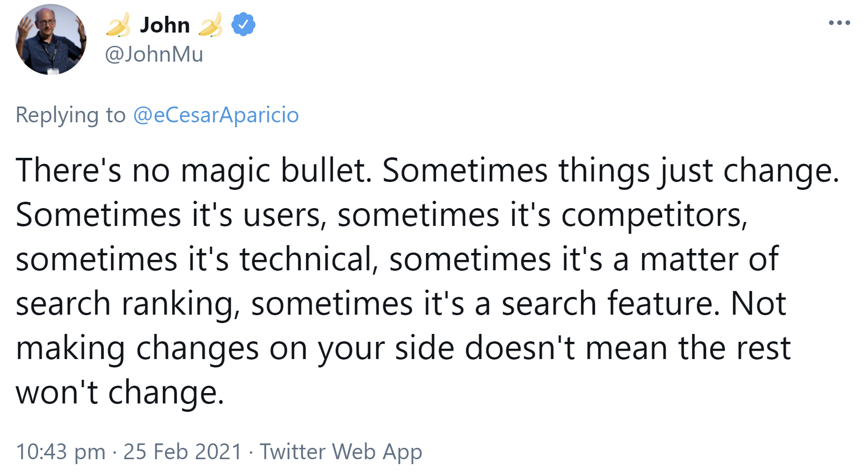This screenshot has height=473, width=868.
Task: Click the banana emoji before John
Action: (118, 25)
